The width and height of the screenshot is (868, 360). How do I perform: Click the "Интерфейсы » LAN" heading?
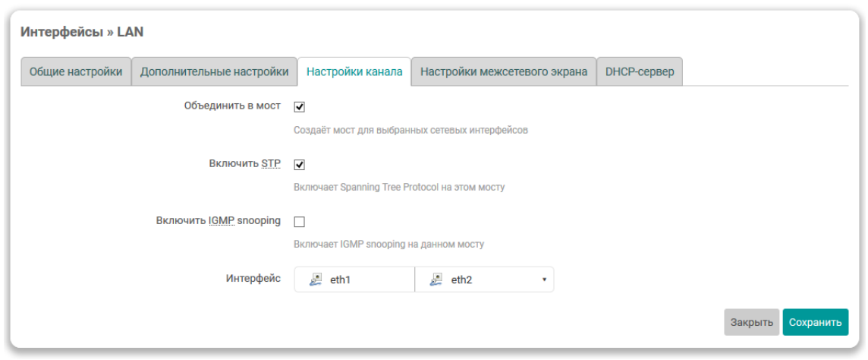click(81, 32)
